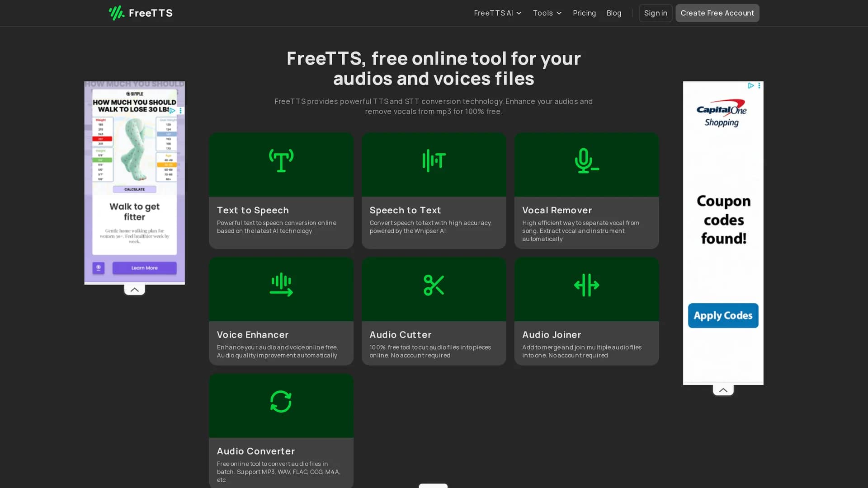This screenshot has height=488, width=868.
Task: Collapse the right Capital One ad chevron
Action: point(723,390)
